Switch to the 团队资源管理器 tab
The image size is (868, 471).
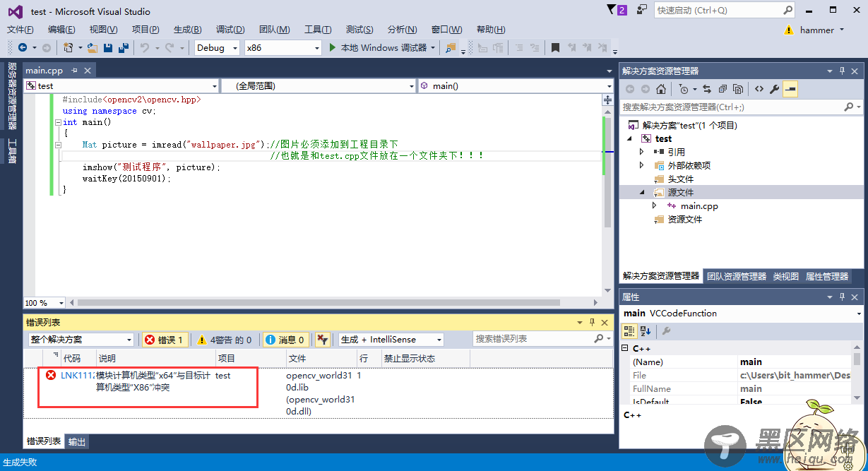(737, 276)
